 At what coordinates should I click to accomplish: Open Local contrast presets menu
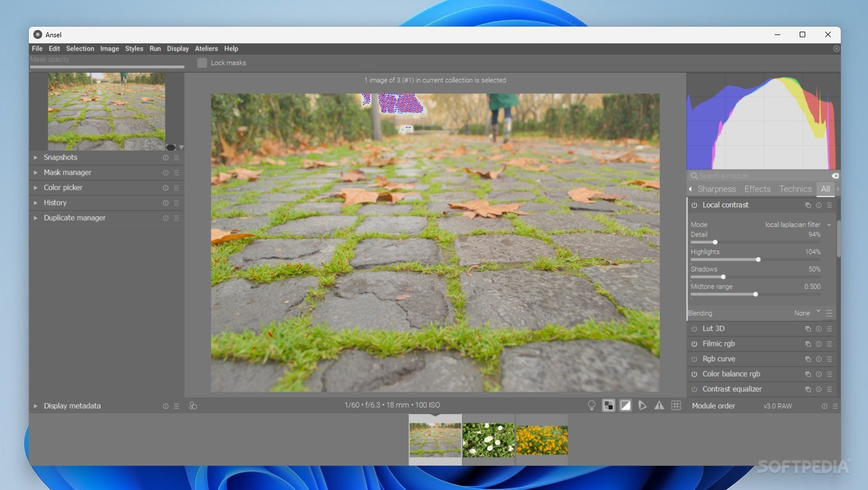[830, 205]
